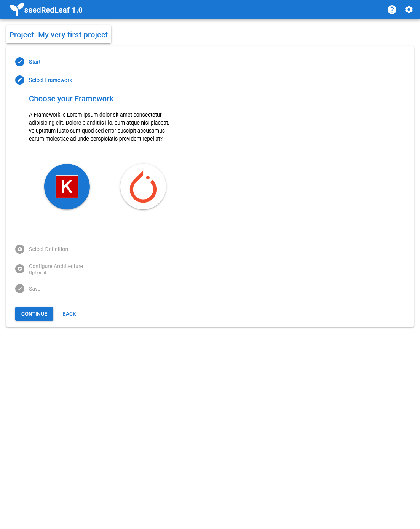Click the Start step checkmark icon
Image resolution: width=420 pixels, height=529 pixels.
point(20,62)
